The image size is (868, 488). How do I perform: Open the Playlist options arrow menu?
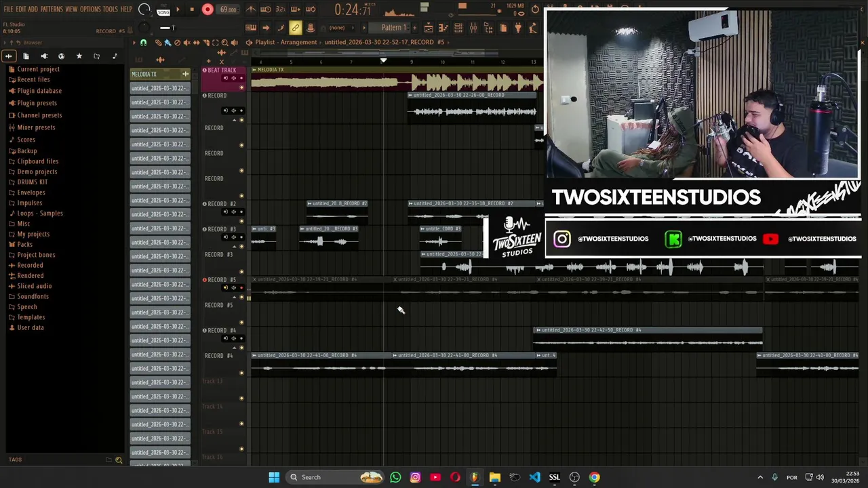click(x=134, y=42)
